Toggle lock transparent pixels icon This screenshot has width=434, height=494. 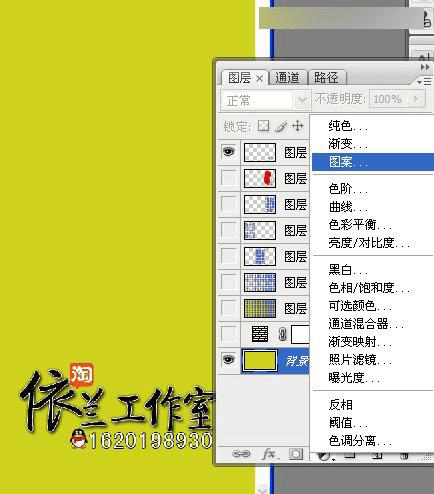click(x=263, y=126)
